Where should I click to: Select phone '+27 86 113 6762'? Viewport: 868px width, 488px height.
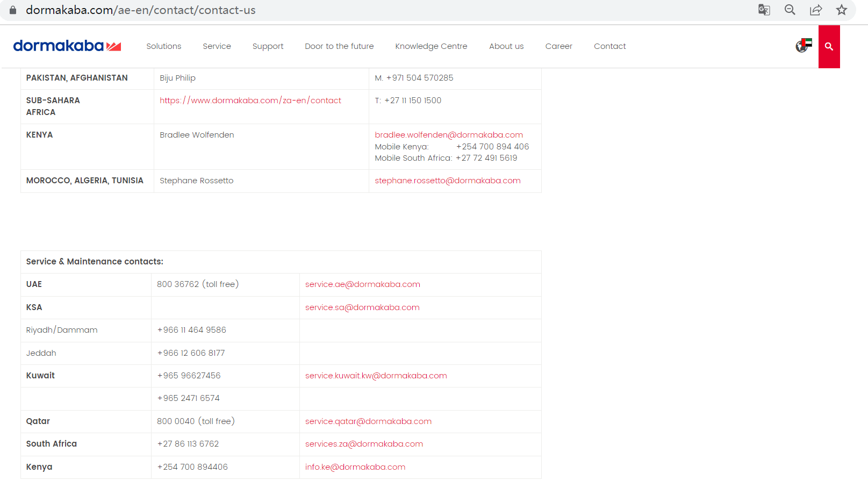coord(188,444)
